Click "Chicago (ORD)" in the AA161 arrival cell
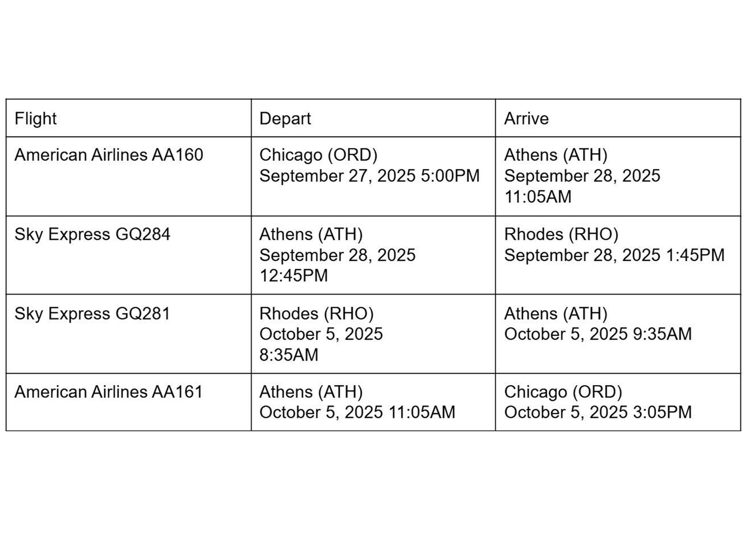Screen dimensions: 747x560 click(x=563, y=392)
